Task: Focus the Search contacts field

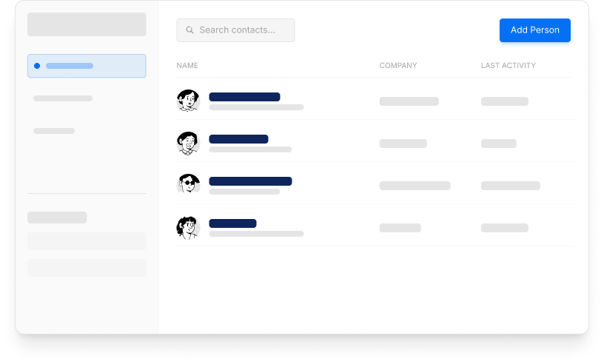Action: point(235,30)
